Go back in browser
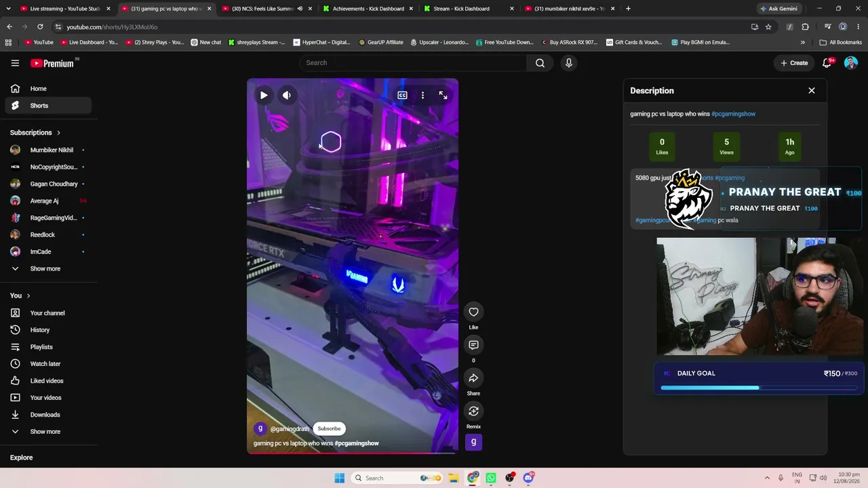868x488 pixels. click(x=9, y=27)
